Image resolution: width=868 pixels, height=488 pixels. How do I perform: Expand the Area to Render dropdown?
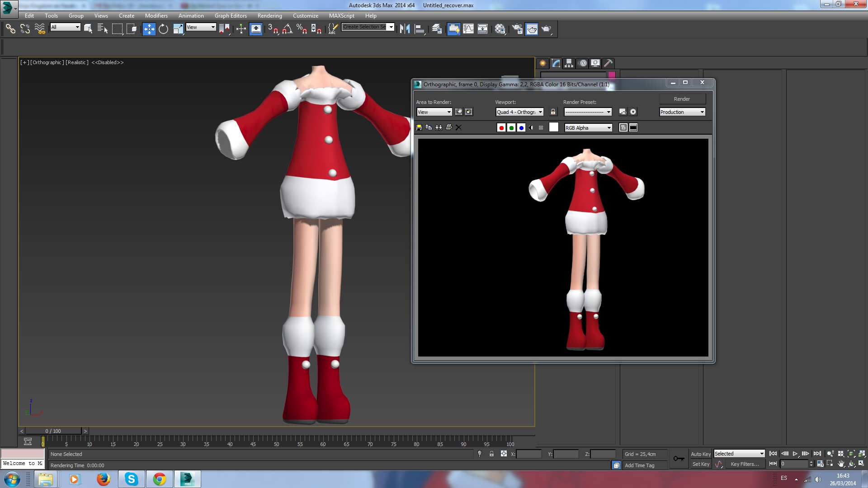coord(434,112)
